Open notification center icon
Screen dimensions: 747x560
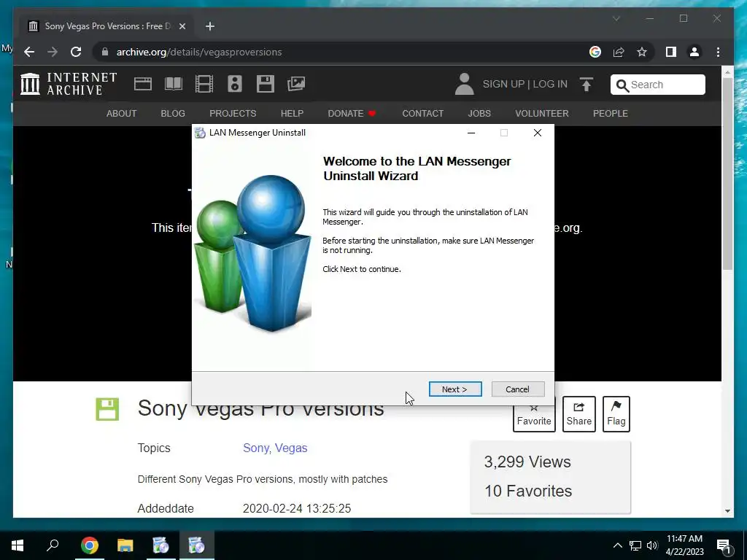(x=724, y=545)
